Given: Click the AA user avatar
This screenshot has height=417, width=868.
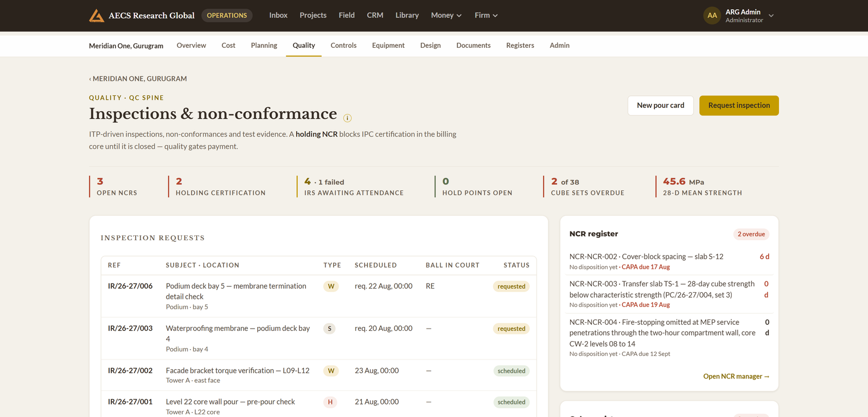Looking at the screenshot, I should coord(712,16).
